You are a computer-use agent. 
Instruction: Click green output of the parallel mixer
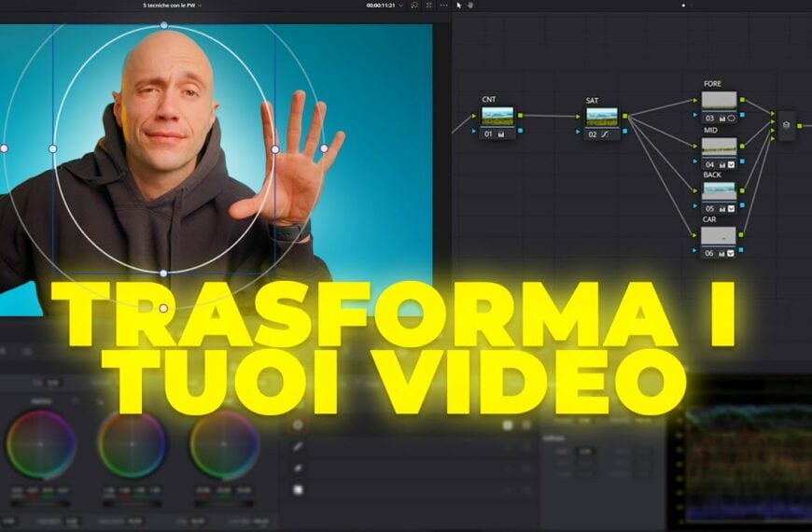(x=800, y=125)
